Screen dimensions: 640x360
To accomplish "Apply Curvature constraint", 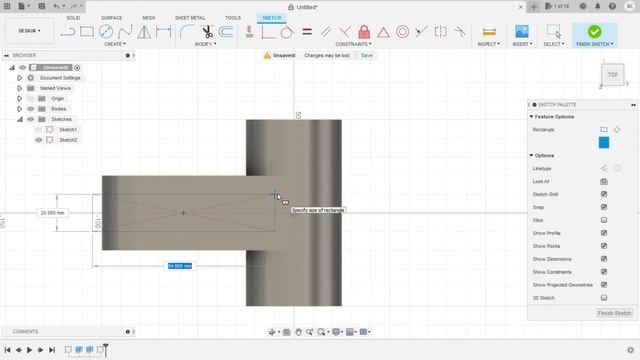I will [x=460, y=32].
